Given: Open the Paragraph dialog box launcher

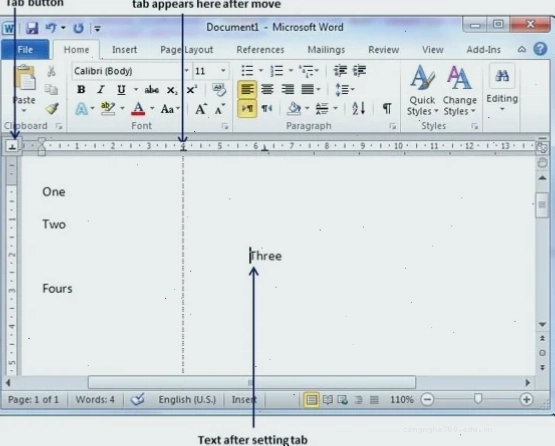Looking at the screenshot, I should point(392,126).
